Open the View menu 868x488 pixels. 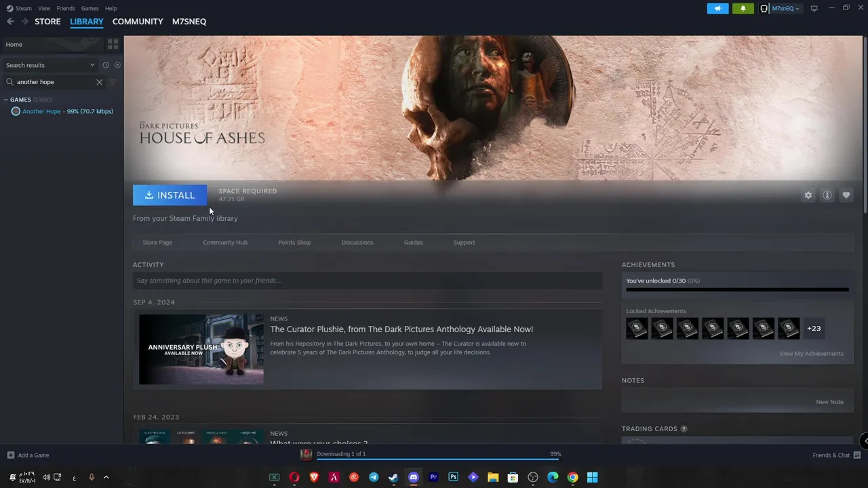[44, 8]
